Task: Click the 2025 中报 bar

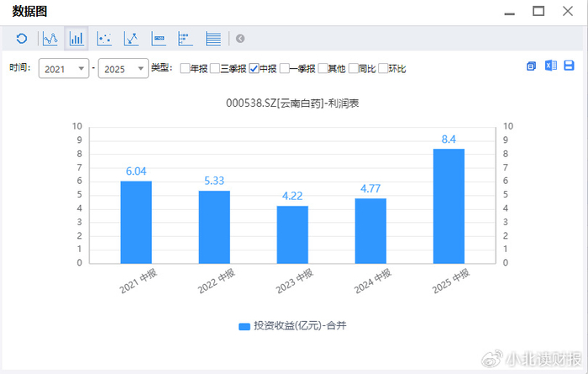Action: (x=449, y=206)
